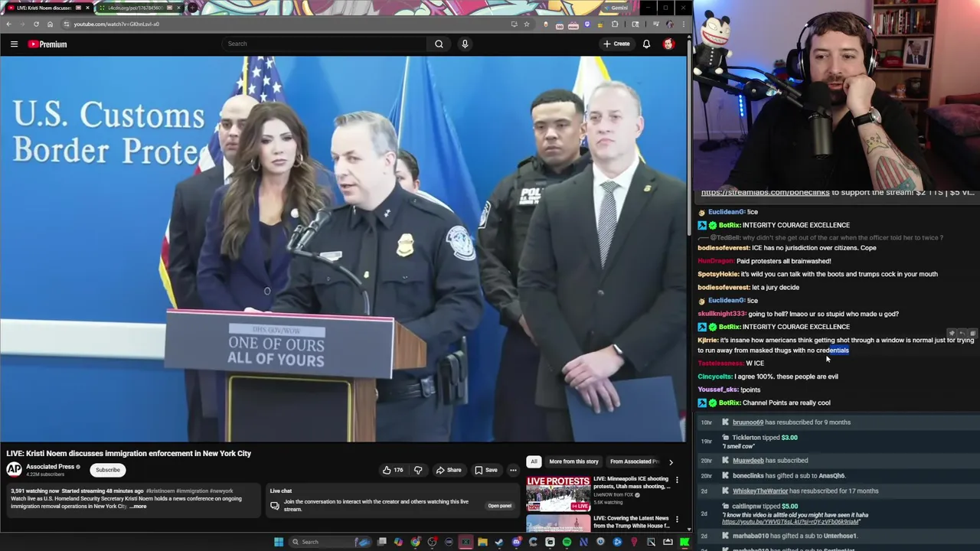This screenshot has height=551, width=980.
Task: Open Chrome from taskbar
Action: pos(415,542)
